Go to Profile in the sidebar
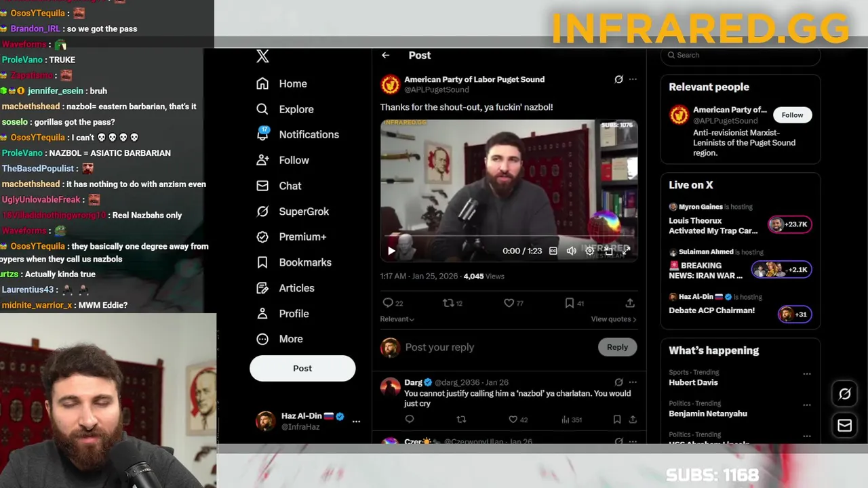The width and height of the screenshot is (868, 488). pyautogui.click(x=282, y=314)
